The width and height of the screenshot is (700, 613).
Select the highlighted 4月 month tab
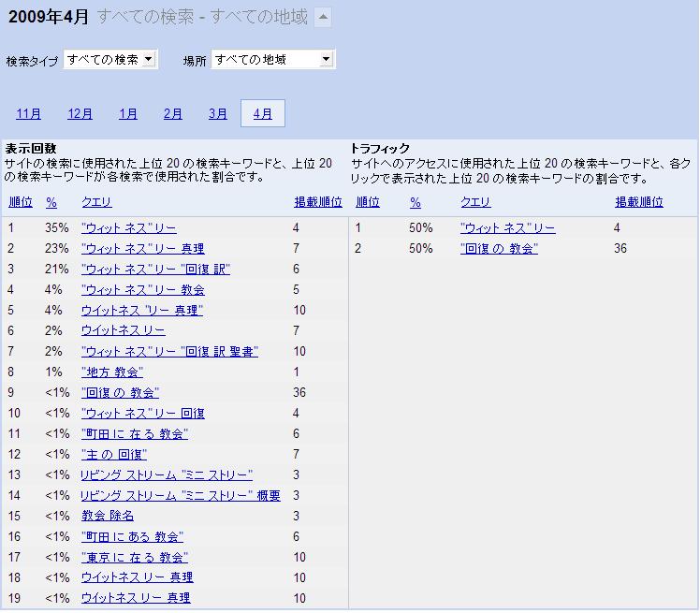point(262,113)
